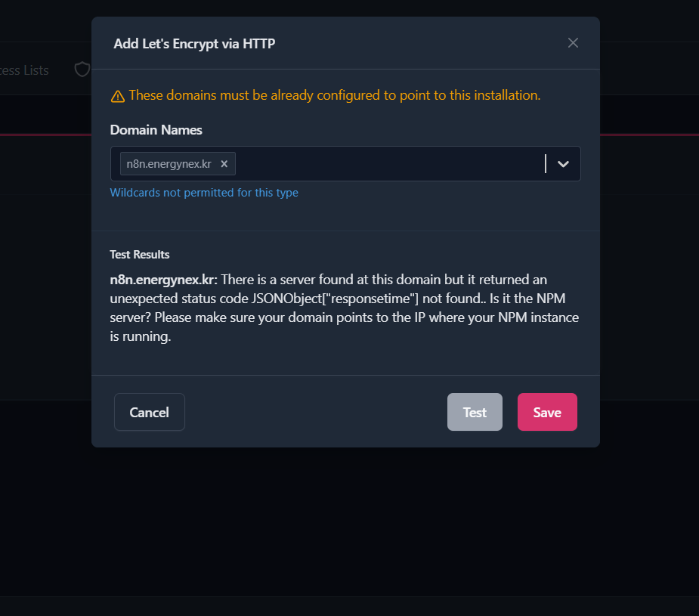Remove the n8n.energynex.kr domain tag
699x616 pixels.
click(224, 164)
